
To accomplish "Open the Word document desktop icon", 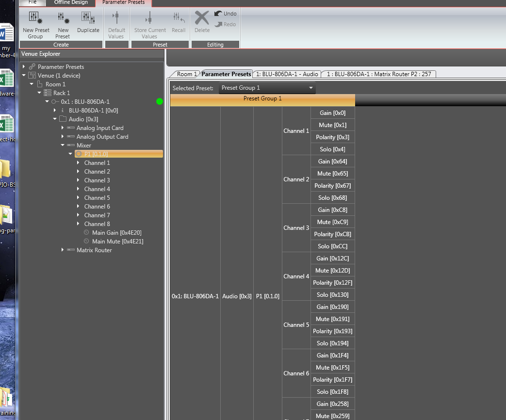I will pyautogui.click(x=6, y=32).
